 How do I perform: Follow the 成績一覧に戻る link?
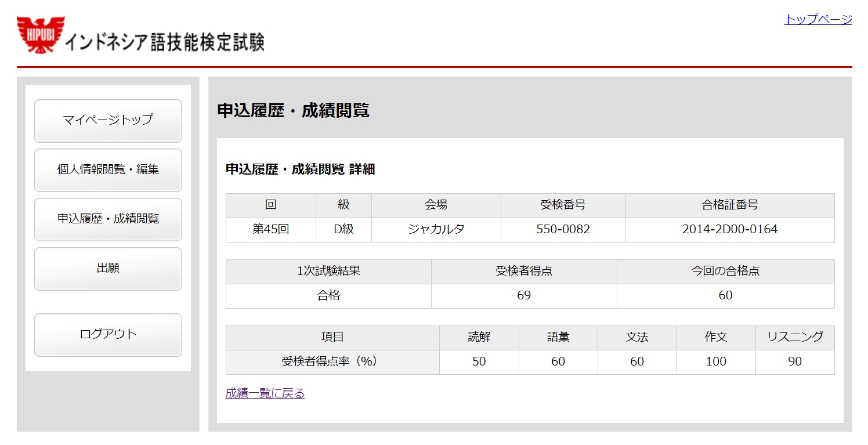pos(265,393)
